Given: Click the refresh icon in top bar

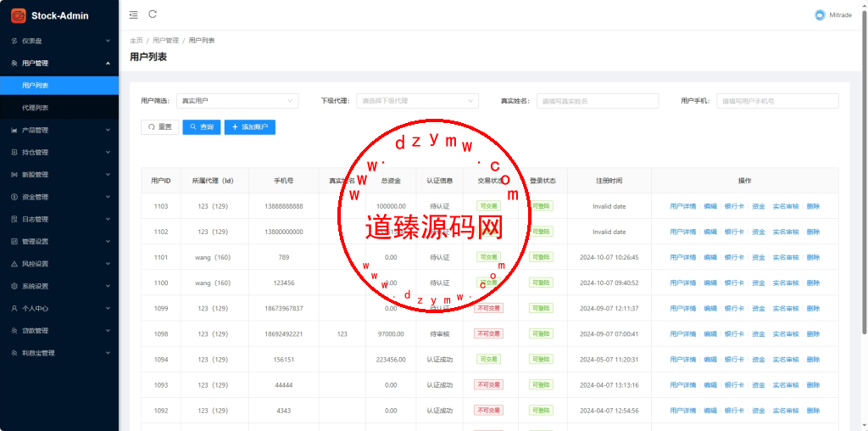Looking at the screenshot, I should [x=153, y=14].
